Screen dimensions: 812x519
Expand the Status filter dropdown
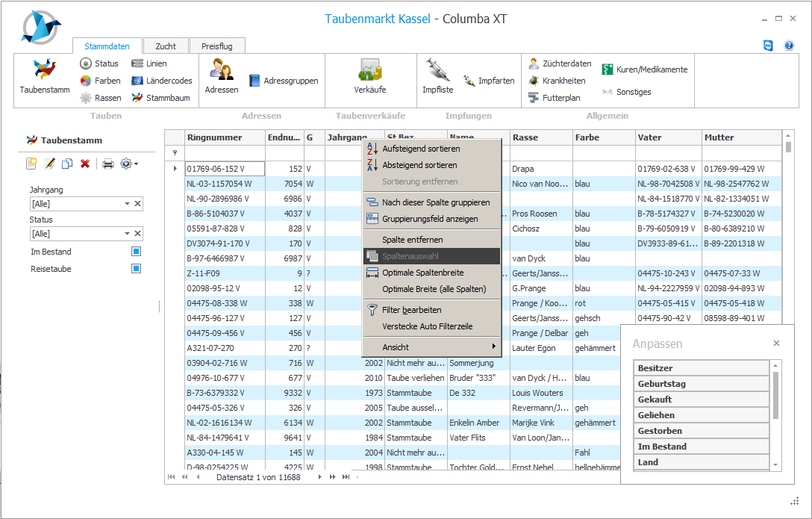point(127,234)
